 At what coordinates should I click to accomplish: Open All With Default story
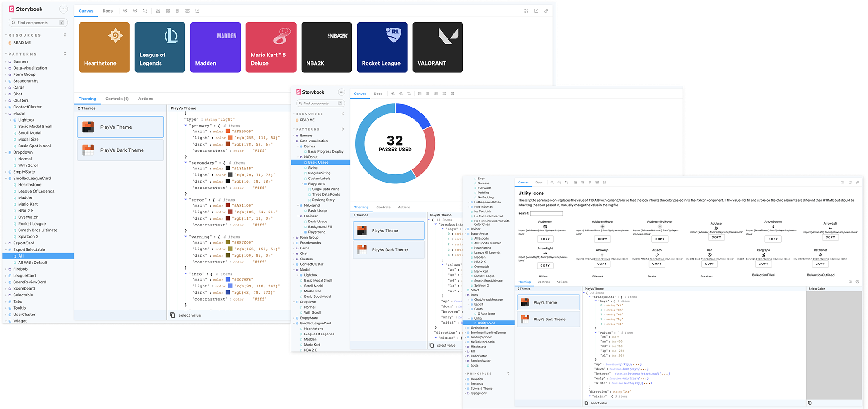coord(33,262)
